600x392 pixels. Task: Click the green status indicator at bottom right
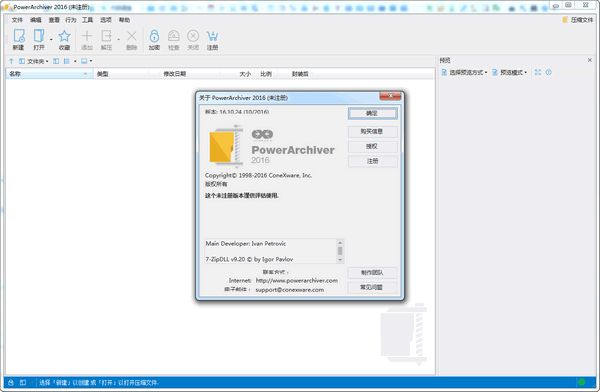pos(582,382)
